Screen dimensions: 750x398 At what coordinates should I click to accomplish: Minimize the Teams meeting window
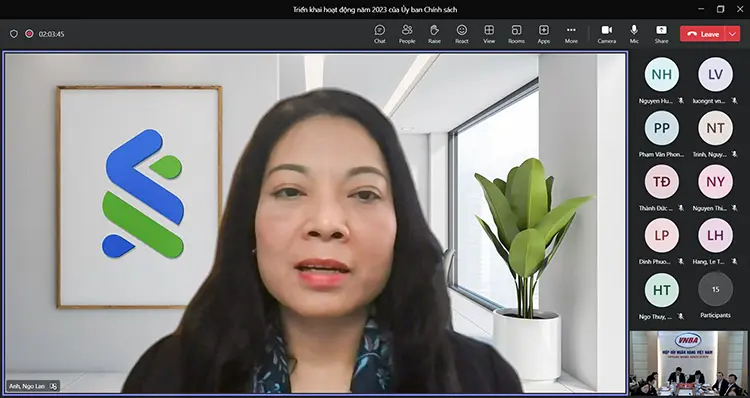tap(701, 9)
